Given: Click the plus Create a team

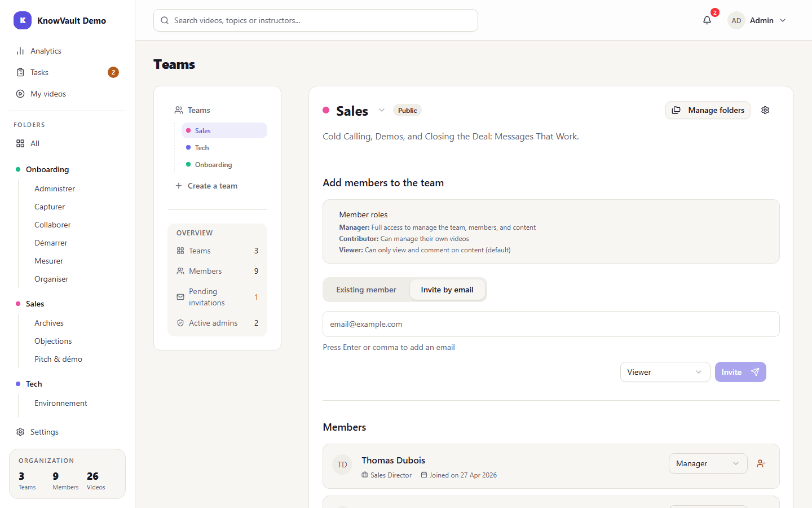Looking at the screenshot, I should pyautogui.click(x=206, y=186).
